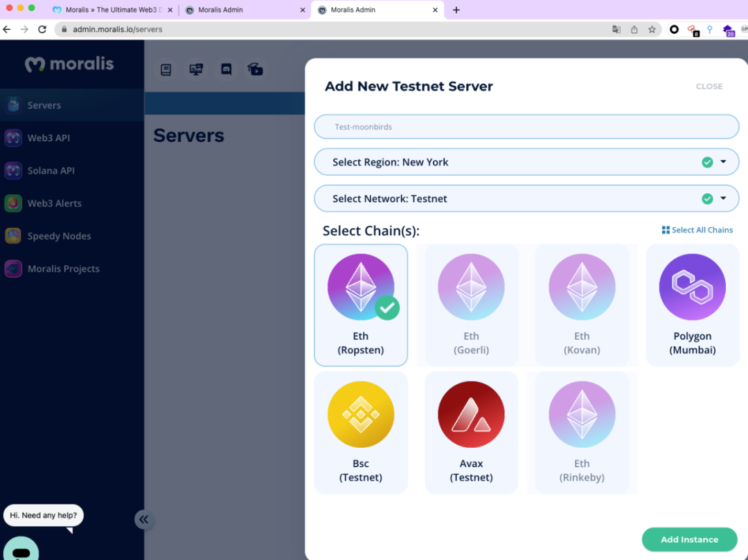Open the Select Region dropdown

pyautogui.click(x=526, y=162)
